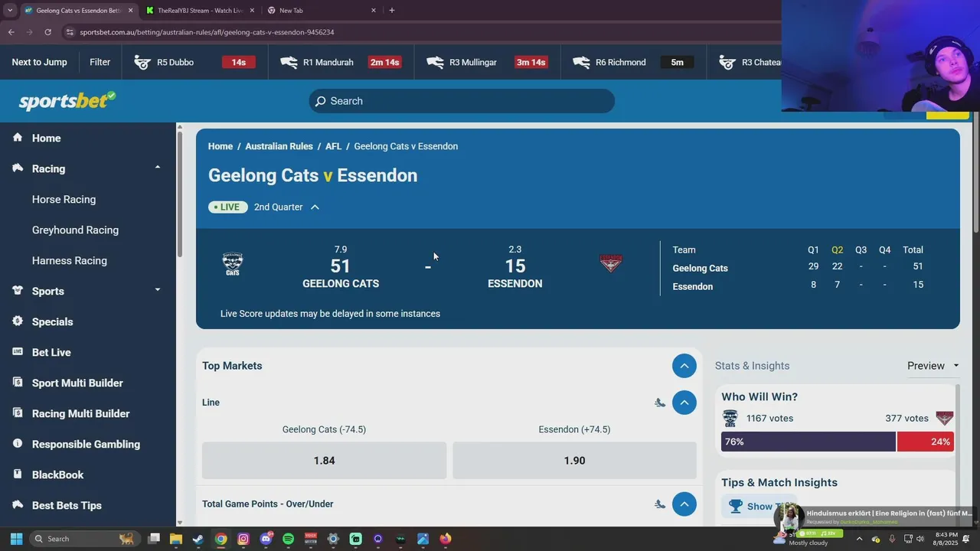Click the 76% Geelong vote bar

(x=808, y=442)
